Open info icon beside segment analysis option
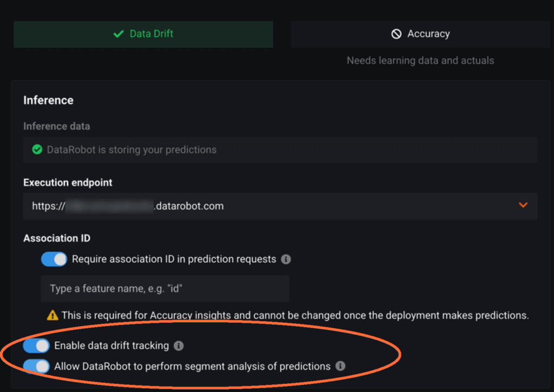This screenshot has width=554, height=392. (340, 366)
